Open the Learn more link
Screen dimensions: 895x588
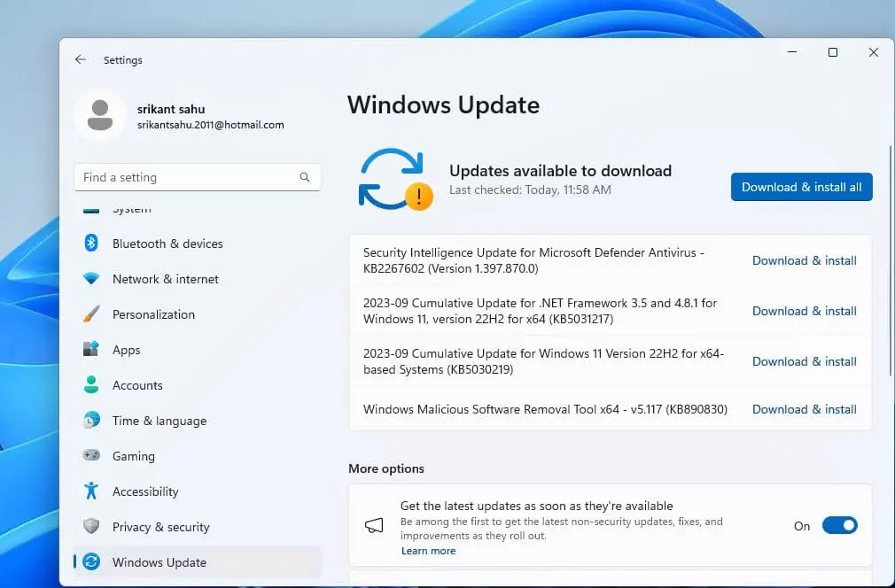[428, 551]
